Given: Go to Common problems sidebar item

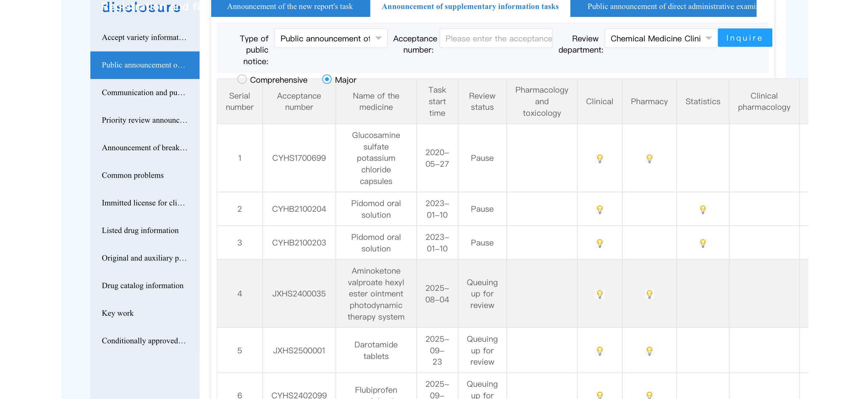Looking at the screenshot, I should click(x=132, y=175).
